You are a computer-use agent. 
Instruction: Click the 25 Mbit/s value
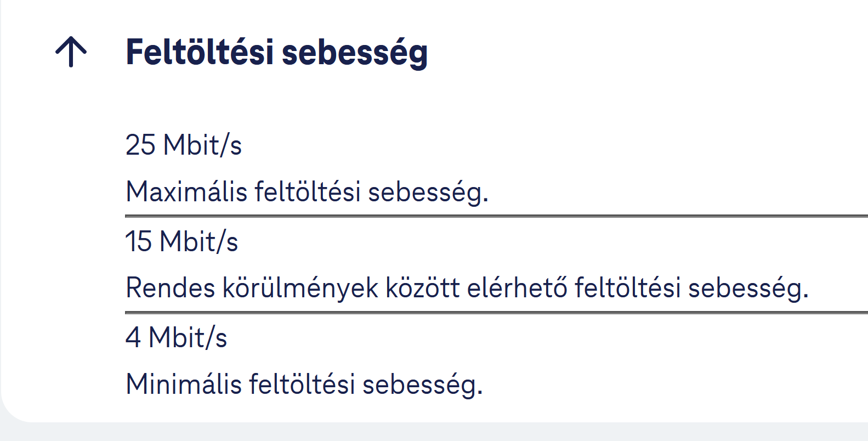point(184,145)
